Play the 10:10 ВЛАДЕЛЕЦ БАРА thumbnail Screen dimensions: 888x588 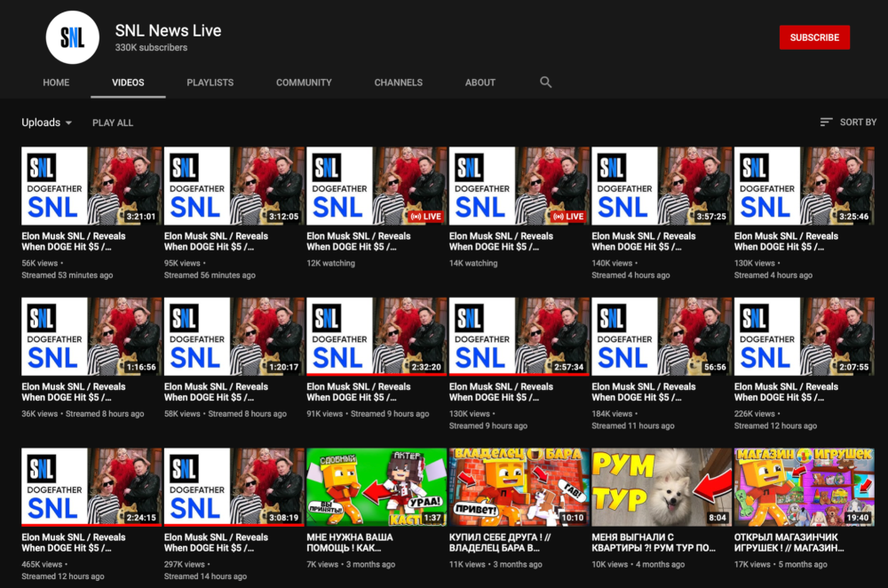point(519,487)
